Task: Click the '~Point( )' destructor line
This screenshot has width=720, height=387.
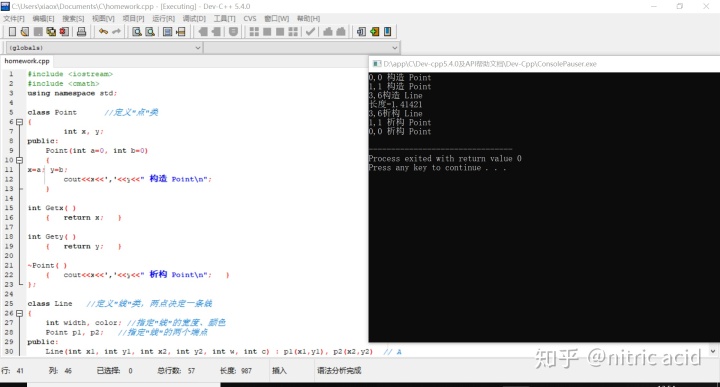Action: pyautogui.click(x=47, y=265)
